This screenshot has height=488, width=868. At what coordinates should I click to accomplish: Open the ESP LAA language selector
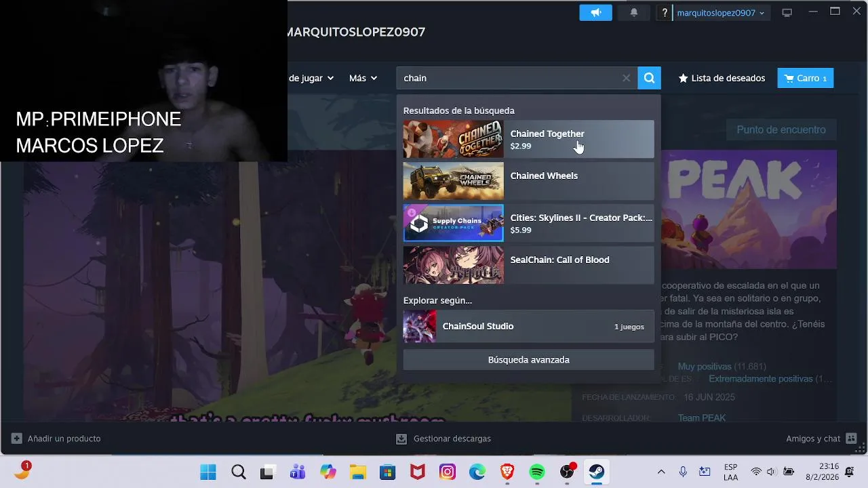pyautogui.click(x=730, y=472)
